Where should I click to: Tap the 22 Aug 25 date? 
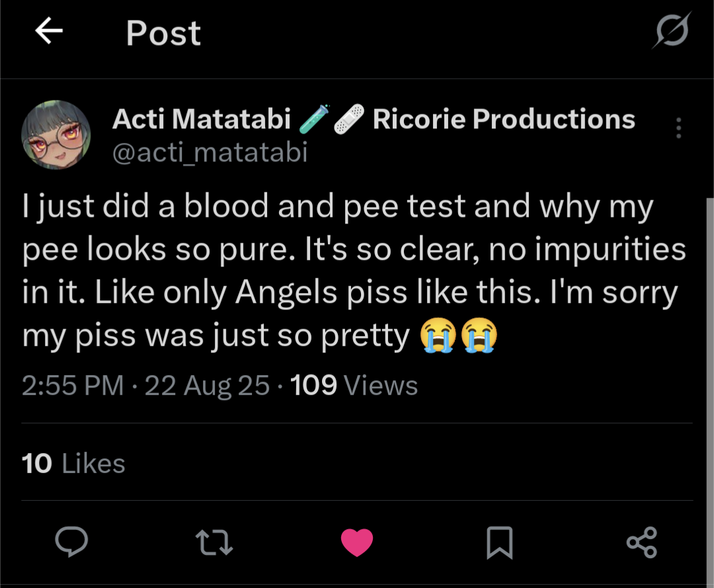[207, 385]
